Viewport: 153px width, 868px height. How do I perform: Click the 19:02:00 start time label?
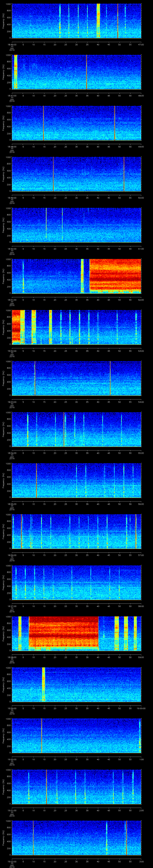(x=12, y=861)
